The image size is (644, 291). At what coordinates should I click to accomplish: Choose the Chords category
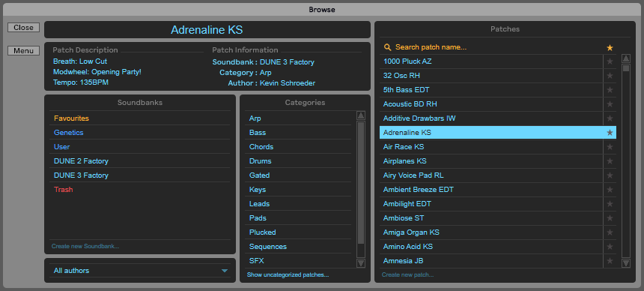[298, 147]
